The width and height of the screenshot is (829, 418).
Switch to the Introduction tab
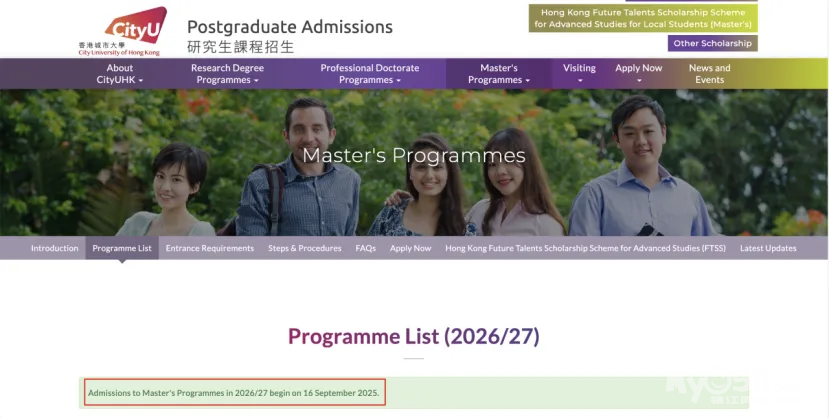pos(54,248)
